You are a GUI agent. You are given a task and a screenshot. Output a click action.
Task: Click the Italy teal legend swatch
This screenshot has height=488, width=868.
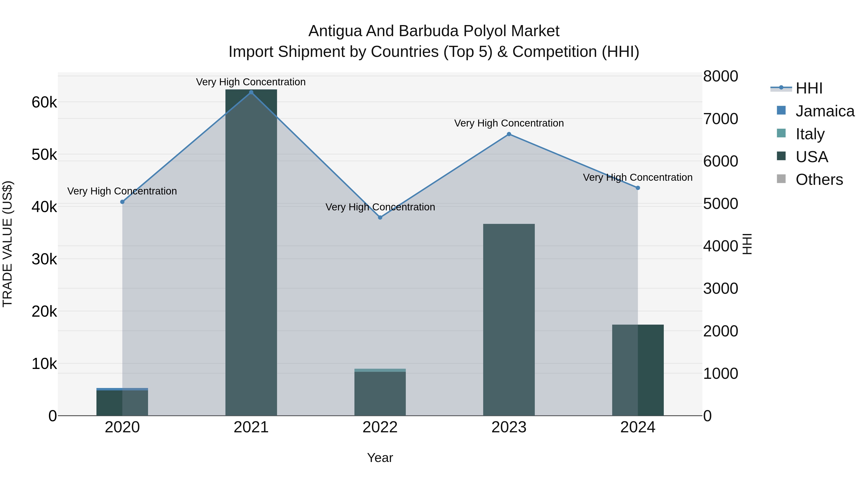click(x=781, y=133)
